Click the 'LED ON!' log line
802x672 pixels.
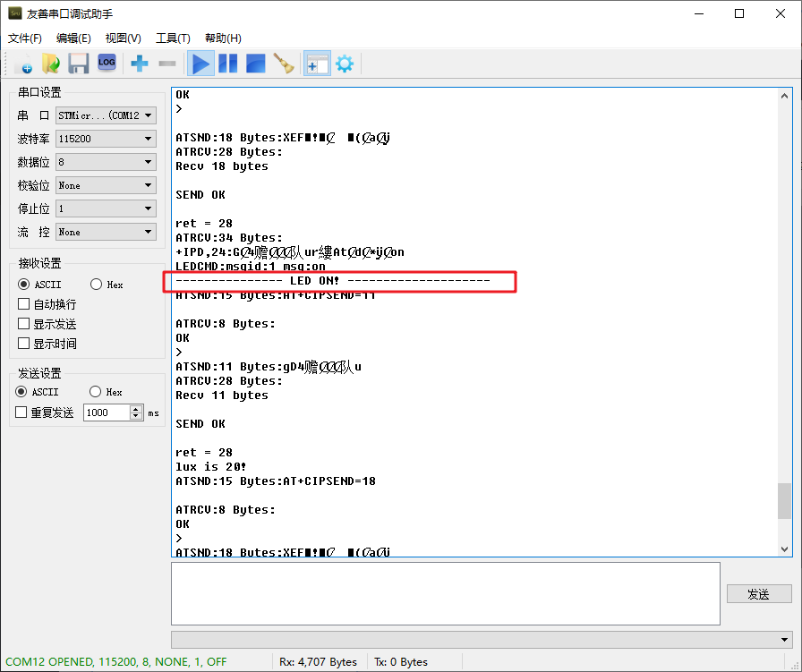coord(333,281)
